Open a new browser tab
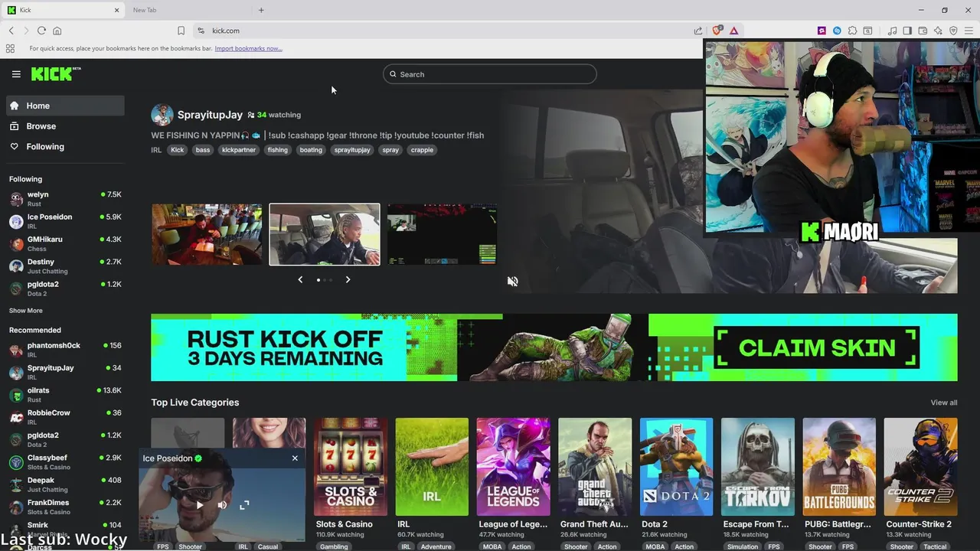The width and height of the screenshot is (980, 551). pos(261,10)
